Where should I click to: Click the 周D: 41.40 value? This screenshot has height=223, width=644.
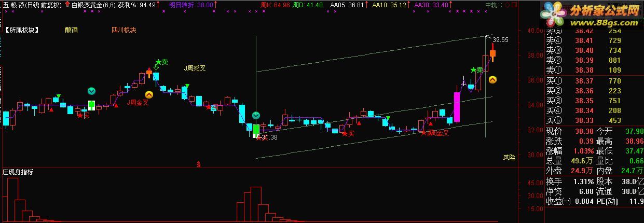point(308,5)
